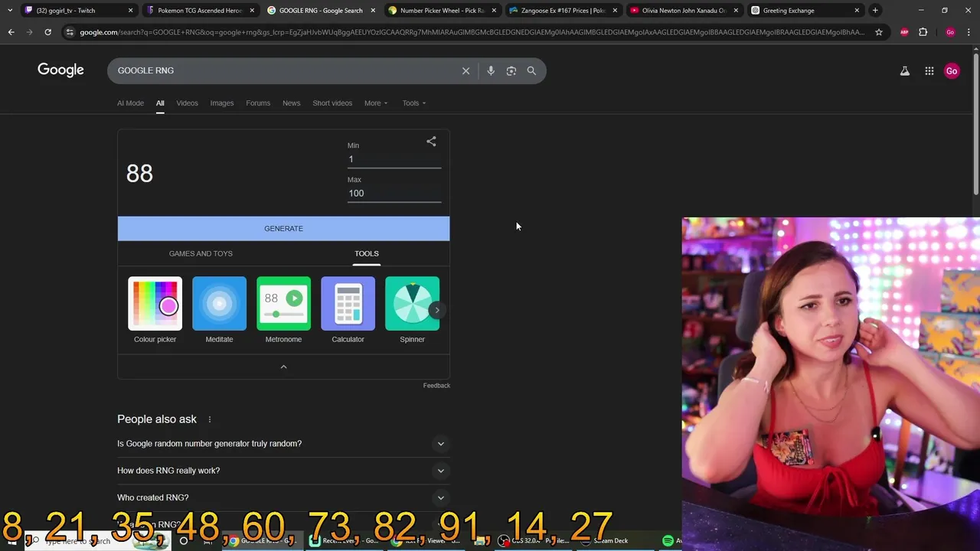
Task: Switch to the Olivia Newton John Xanadu tab
Action: point(684,11)
